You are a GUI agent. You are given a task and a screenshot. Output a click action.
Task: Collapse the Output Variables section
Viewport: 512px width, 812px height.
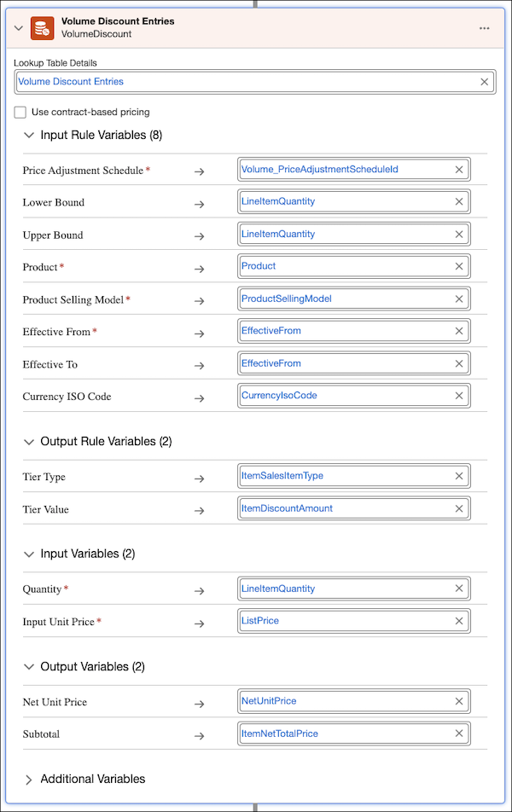[28, 667]
